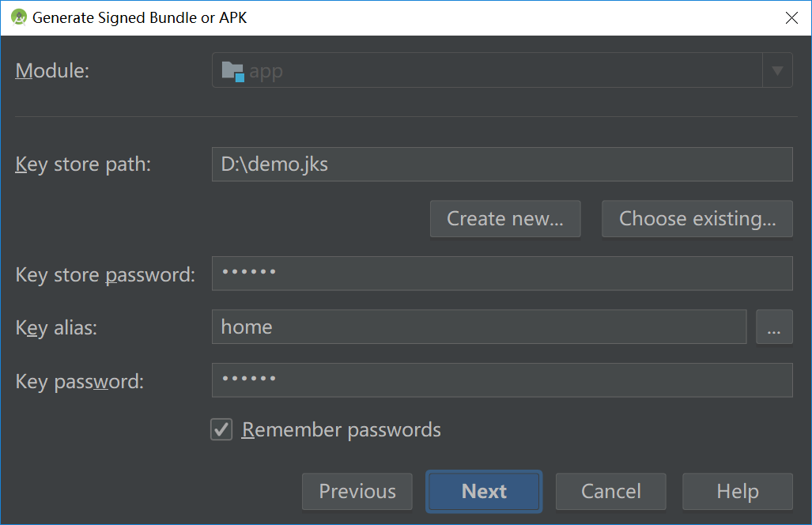Open the app module combo box

click(486, 70)
